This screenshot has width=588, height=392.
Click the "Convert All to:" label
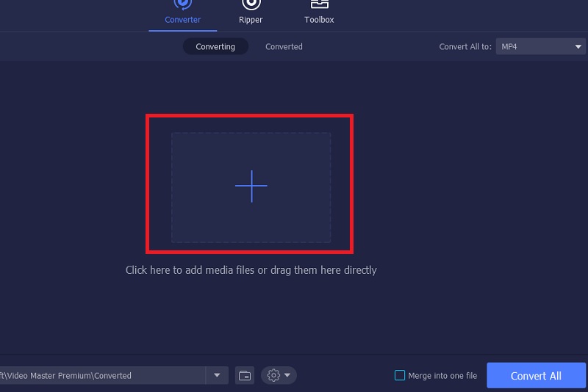click(465, 46)
